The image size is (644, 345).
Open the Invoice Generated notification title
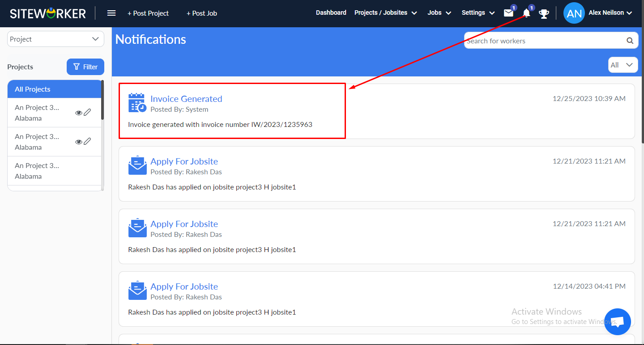point(186,99)
